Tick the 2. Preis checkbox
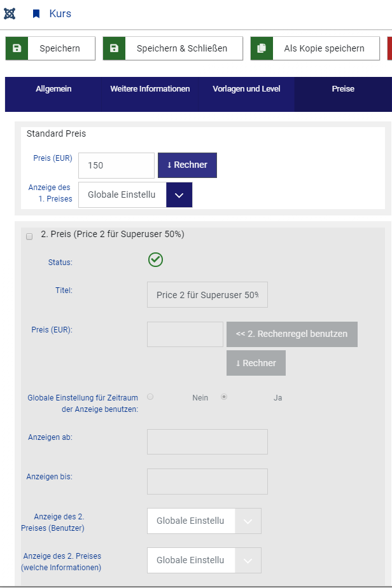Viewport: 392px width, 588px height. tap(29, 236)
